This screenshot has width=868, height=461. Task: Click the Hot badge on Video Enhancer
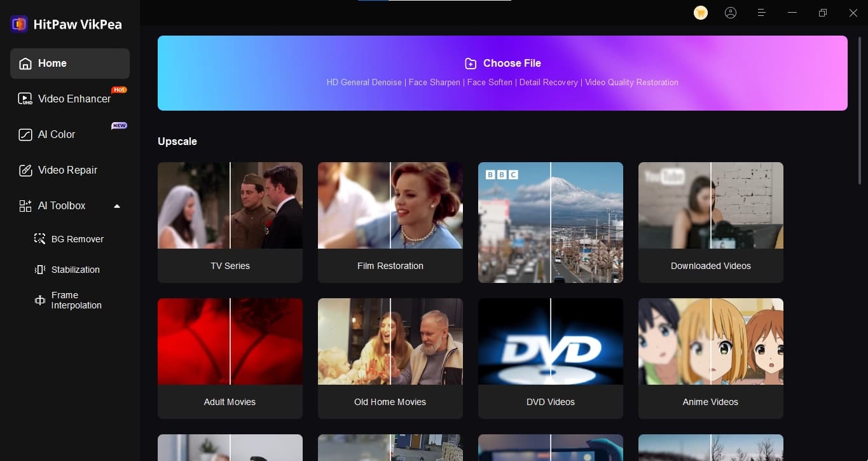click(119, 90)
